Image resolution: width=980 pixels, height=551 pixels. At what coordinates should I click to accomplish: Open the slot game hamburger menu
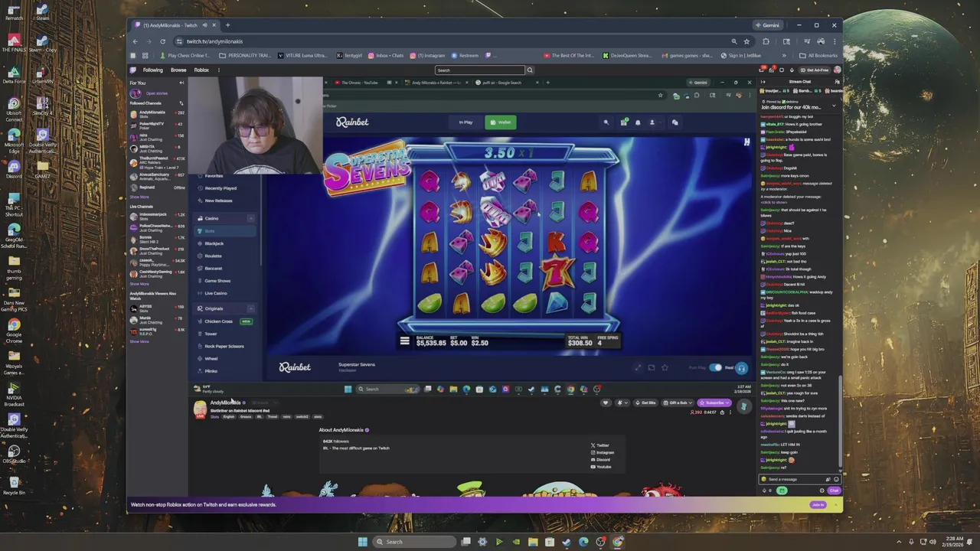click(x=404, y=341)
